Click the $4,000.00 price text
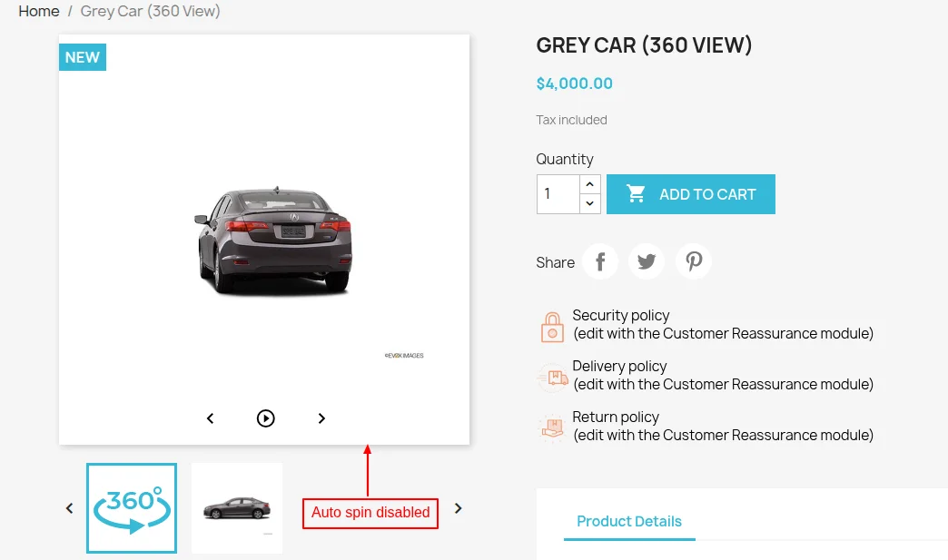Screen dimensions: 948x560 575,84
